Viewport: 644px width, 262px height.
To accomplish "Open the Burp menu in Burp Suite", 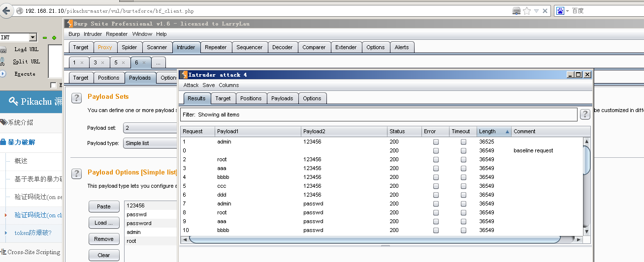I will 74,34.
